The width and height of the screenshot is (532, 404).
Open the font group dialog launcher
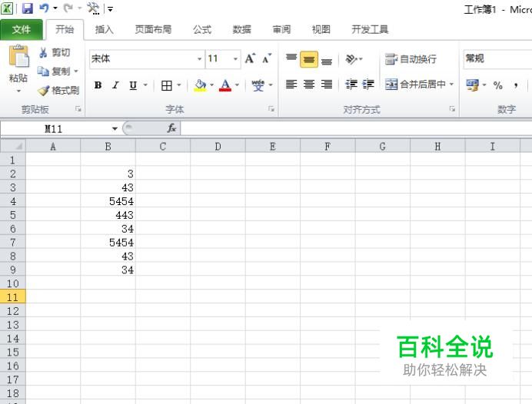click(271, 109)
